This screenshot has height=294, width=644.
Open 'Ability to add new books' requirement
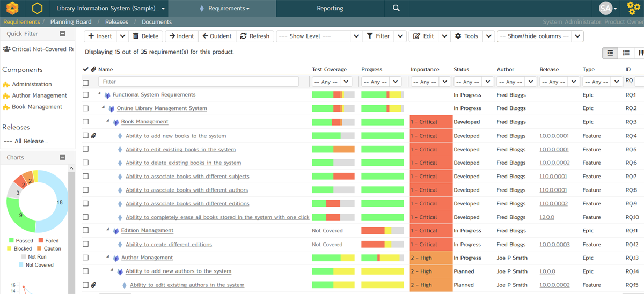tap(175, 136)
